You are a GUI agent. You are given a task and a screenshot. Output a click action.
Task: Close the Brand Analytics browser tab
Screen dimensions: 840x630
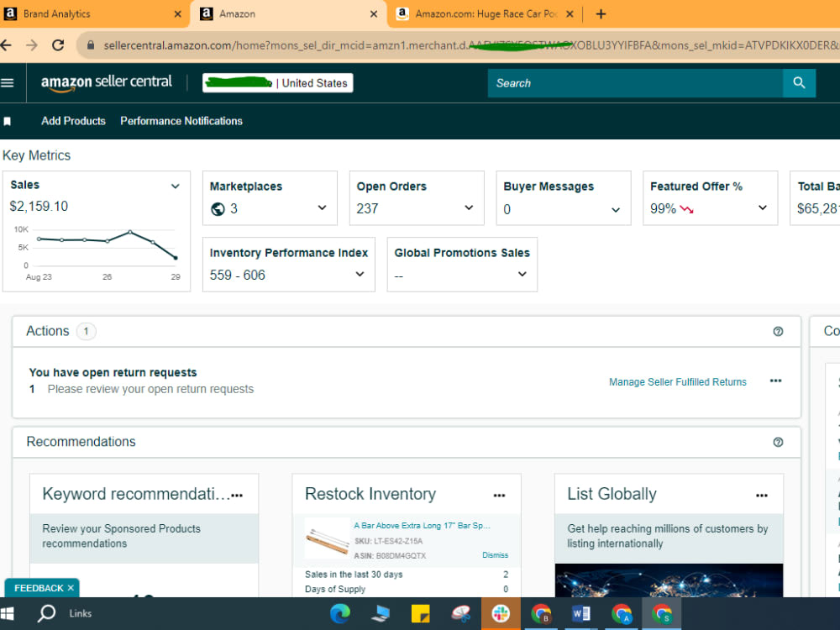click(178, 14)
